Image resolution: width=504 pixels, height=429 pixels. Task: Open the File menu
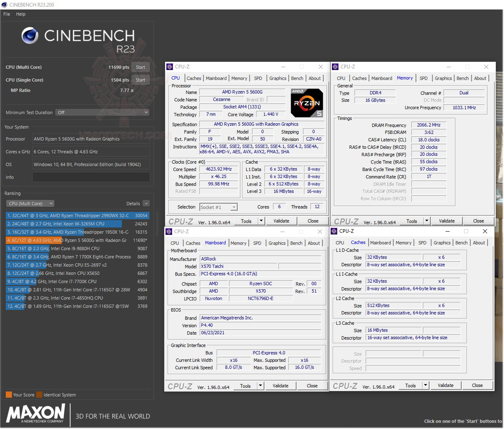pyautogui.click(x=7, y=14)
